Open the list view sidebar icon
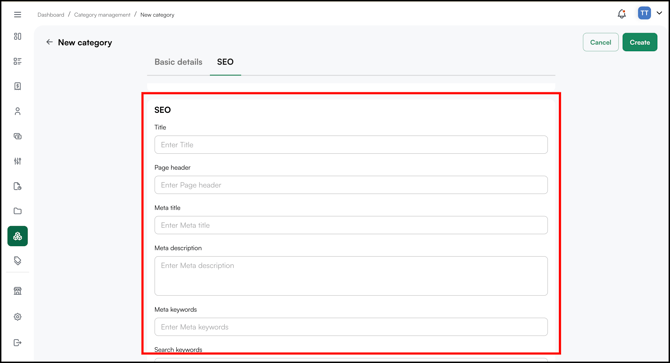This screenshot has width=670, height=363. 18,61
